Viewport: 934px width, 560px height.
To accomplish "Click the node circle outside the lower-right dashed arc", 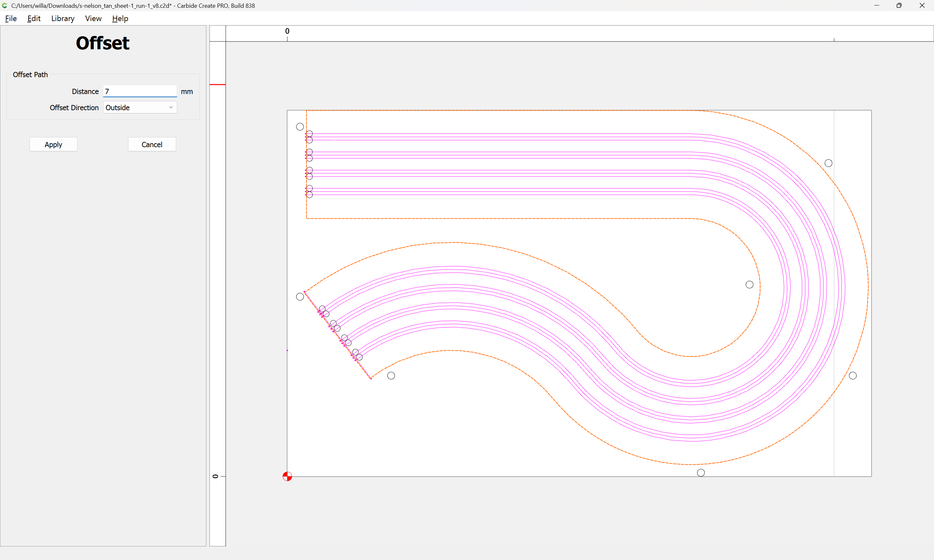I will 853,376.
